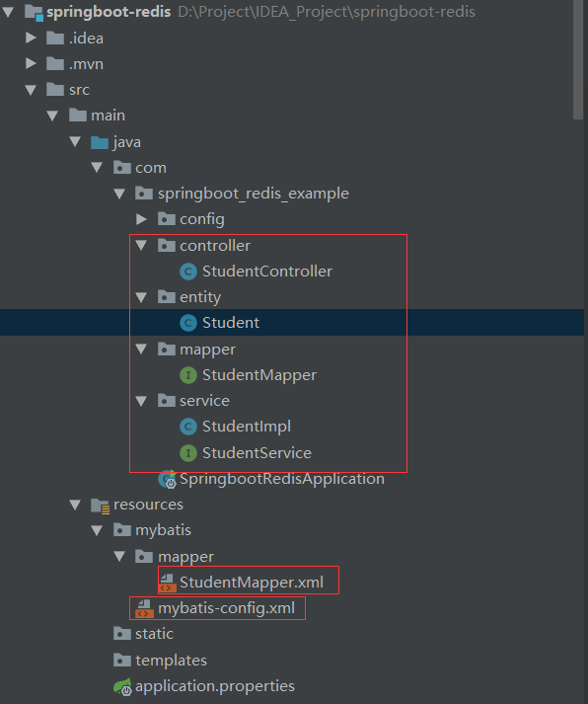Click the .idea folder icon
The height and width of the screenshot is (704, 588).
(55, 38)
